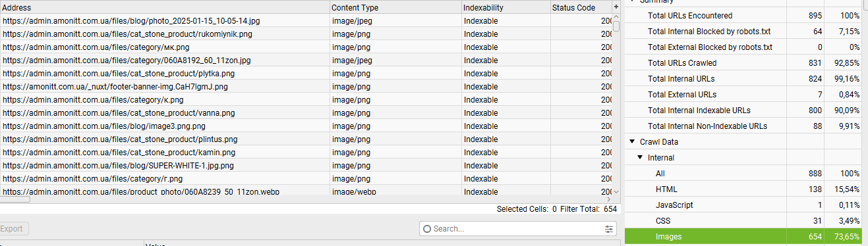Viewport: 868px width, 246px height.
Task: Click the plus icon to add columns
Action: [x=616, y=7]
